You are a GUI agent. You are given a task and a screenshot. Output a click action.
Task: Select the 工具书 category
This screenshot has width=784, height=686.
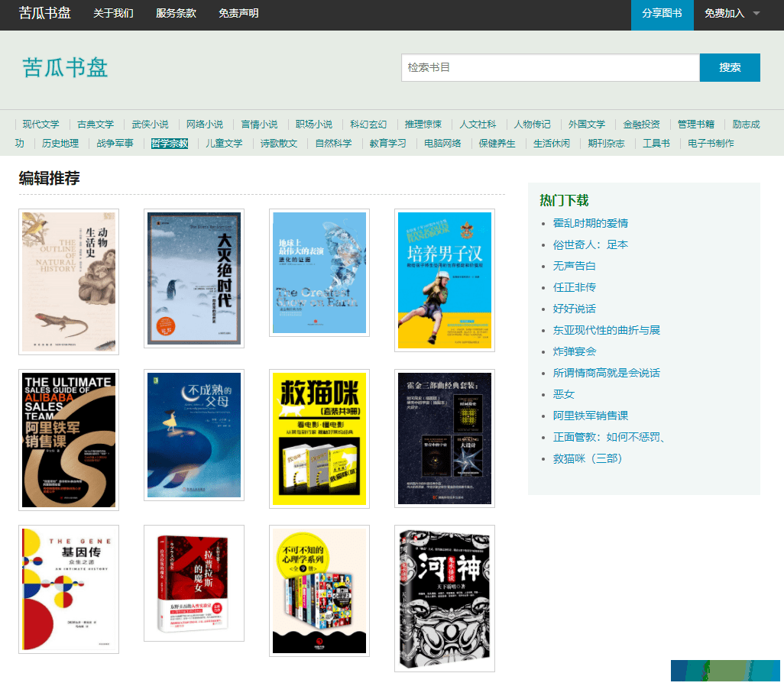click(x=656, y=144)
